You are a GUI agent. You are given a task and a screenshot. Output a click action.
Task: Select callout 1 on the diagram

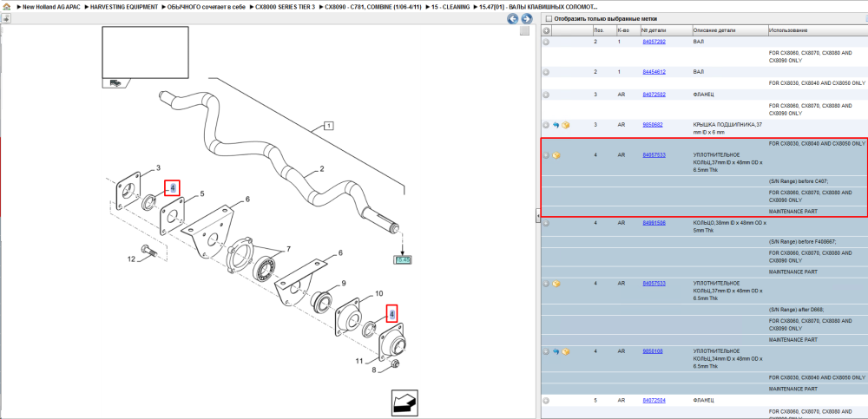[x=328, y=126]
